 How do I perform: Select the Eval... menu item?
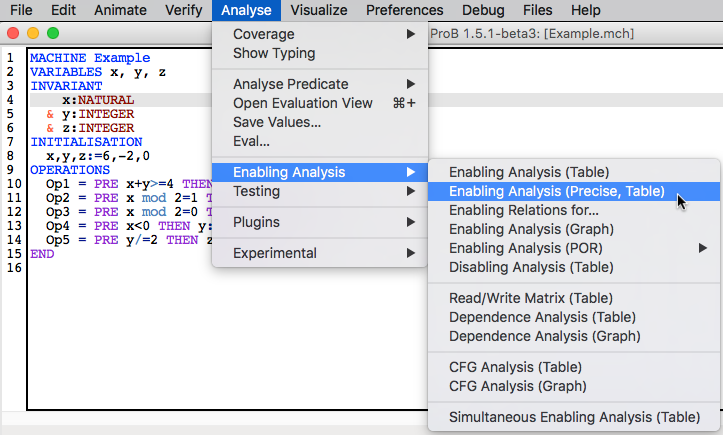tap(251, 141)
